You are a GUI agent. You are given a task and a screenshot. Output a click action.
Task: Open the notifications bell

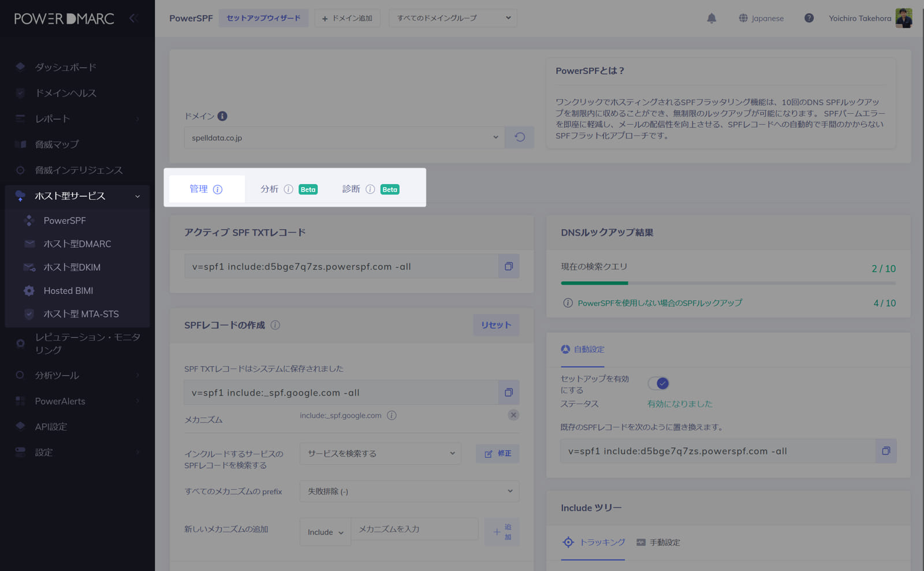click(711, 18)
